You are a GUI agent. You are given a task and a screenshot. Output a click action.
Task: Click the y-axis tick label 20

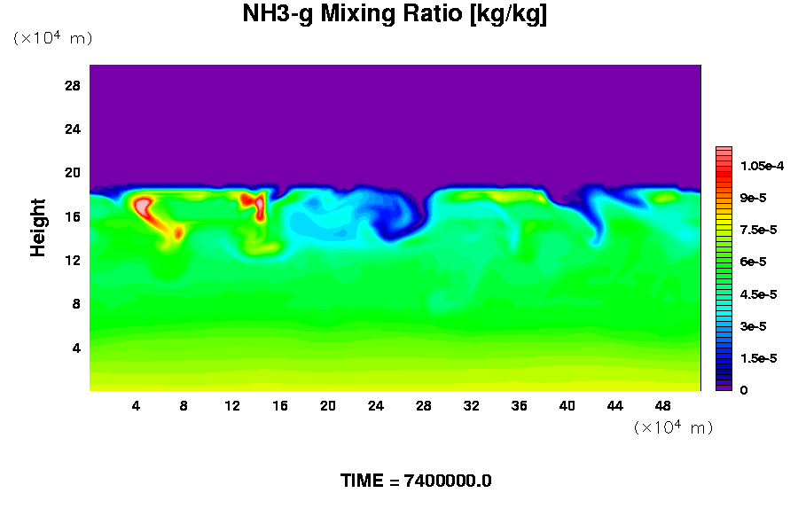[73, 173]
